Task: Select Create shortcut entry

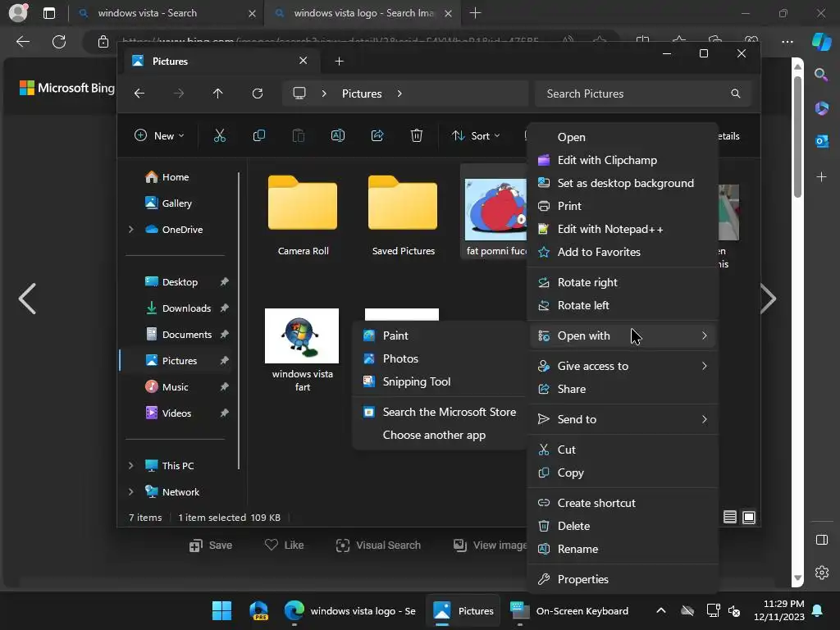Action: [623, 503]
